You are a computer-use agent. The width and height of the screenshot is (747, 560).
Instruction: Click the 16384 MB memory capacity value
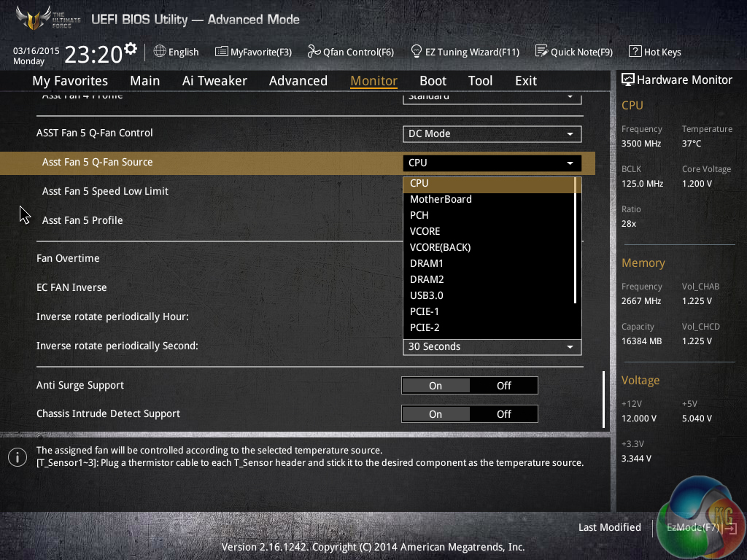pyautogui.click(x=641, y=341)
